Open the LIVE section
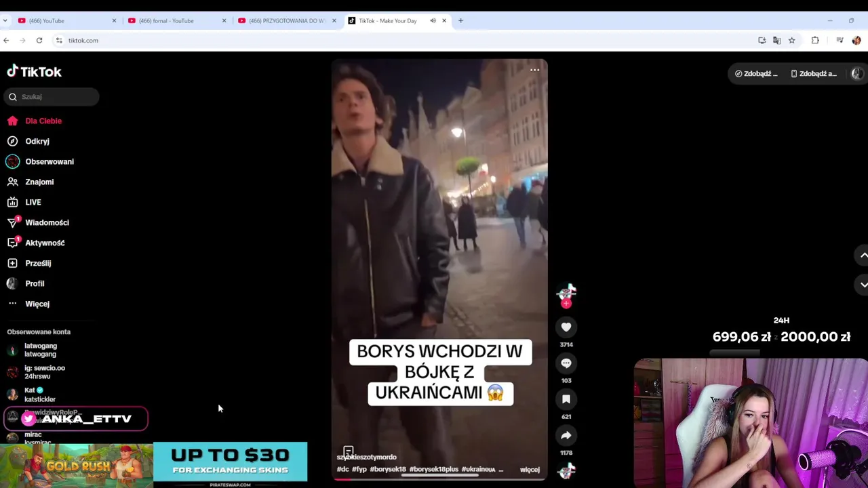 [24, 202]
